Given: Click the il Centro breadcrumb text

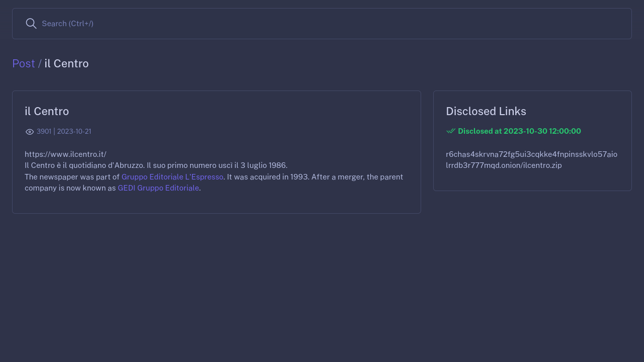Looking at the screenshot, I should [66, 63].
